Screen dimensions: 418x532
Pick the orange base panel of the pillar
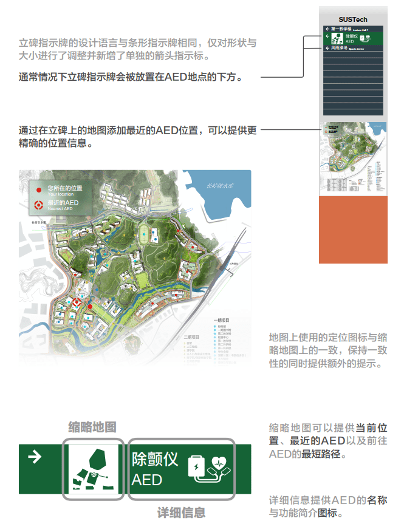click(x=352, y=229)
